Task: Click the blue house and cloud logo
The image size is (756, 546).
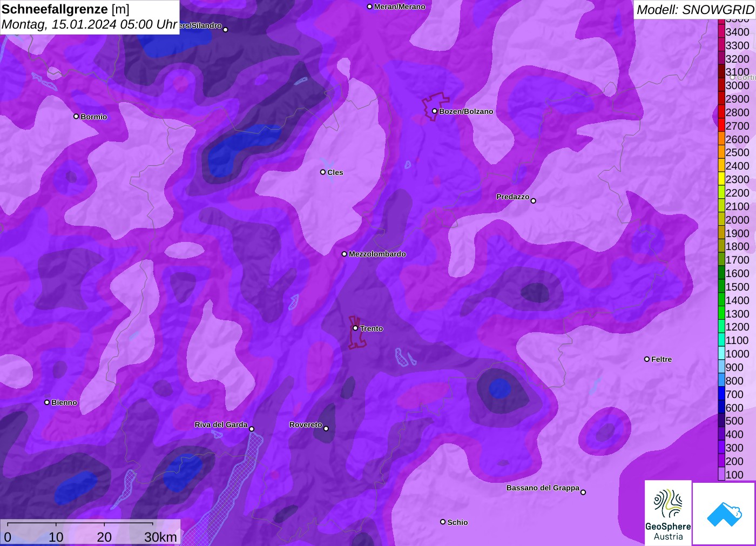Action: [x=724, y=514]
